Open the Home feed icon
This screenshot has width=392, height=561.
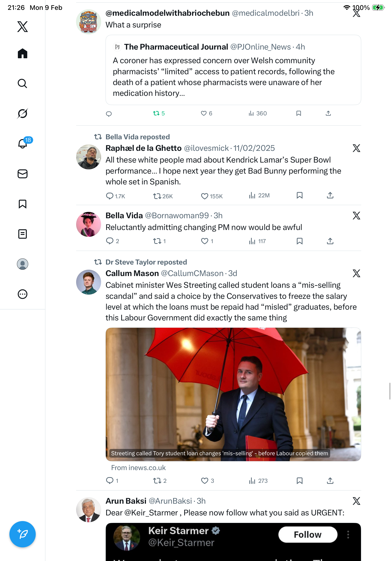(23, 53)
